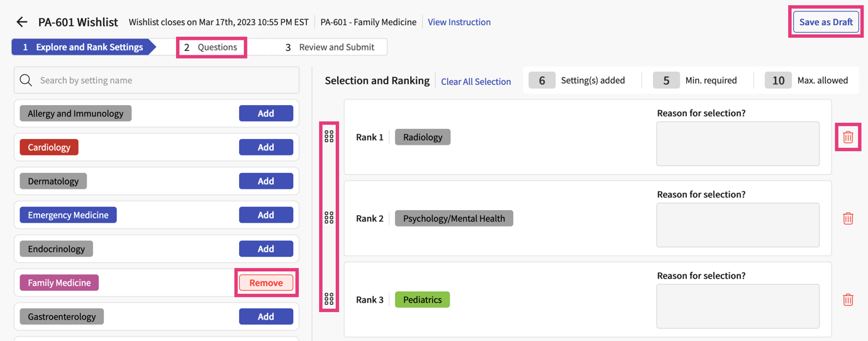Viewport: 868px width, 341px height.
Task: Click the wishlist closing date text
Action: (x=219, y=22)
